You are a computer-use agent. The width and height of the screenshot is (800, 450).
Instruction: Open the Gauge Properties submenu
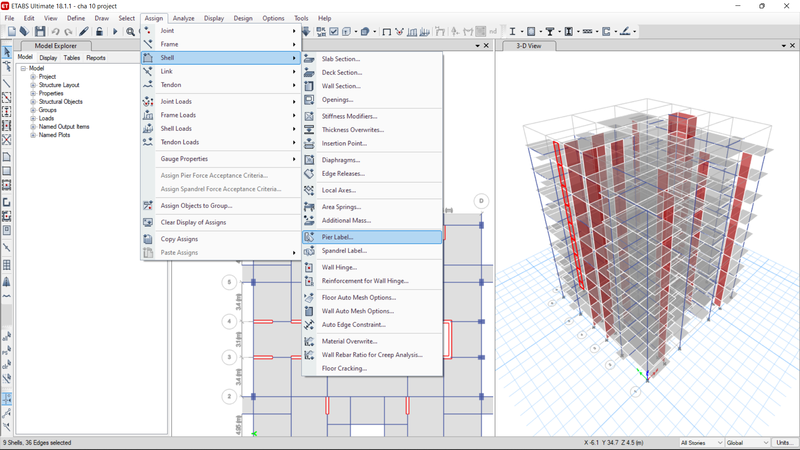point(221,159)
